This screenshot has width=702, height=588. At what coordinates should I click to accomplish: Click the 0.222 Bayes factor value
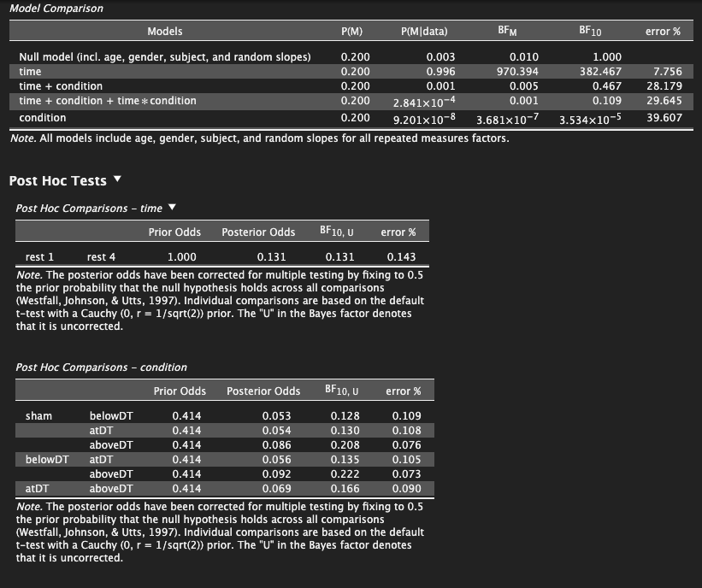click(345, 474)
